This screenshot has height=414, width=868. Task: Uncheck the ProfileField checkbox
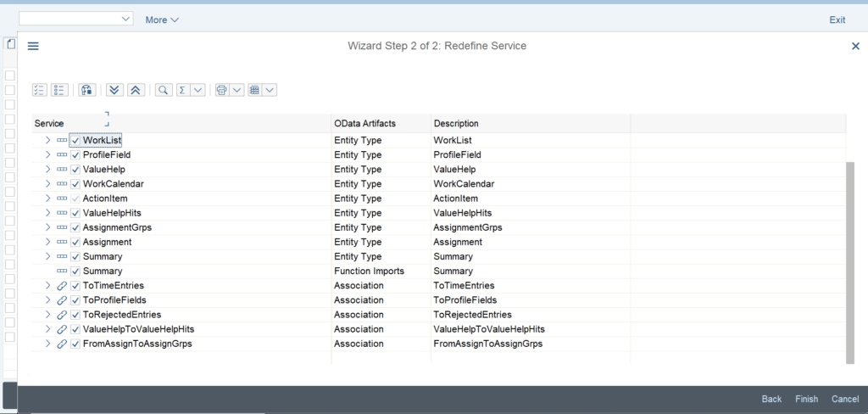(x=75, y=155)
